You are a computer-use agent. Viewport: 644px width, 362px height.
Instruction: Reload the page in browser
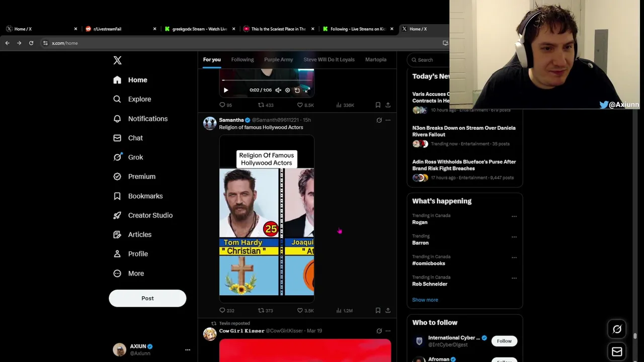31,43
